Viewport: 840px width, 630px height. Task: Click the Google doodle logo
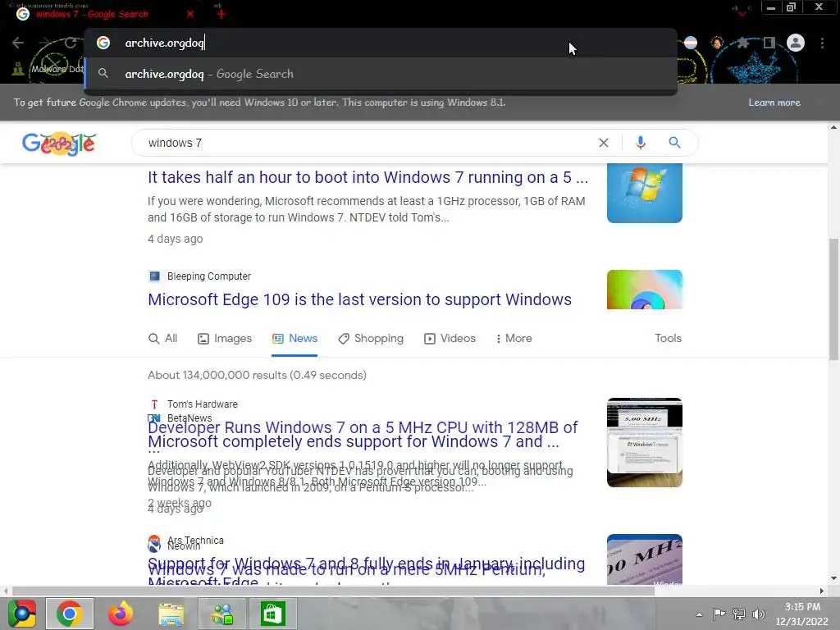[59, 143]
